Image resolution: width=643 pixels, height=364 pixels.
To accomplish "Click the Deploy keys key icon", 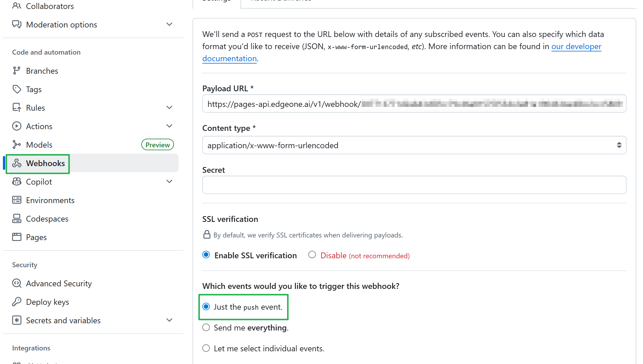I will tap(16, 302).
